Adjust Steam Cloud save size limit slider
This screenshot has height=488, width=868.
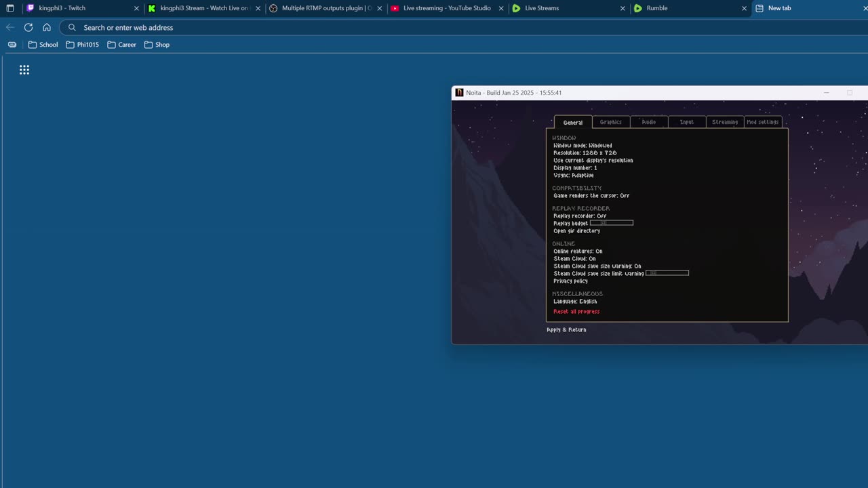click(x=667, y=273)
